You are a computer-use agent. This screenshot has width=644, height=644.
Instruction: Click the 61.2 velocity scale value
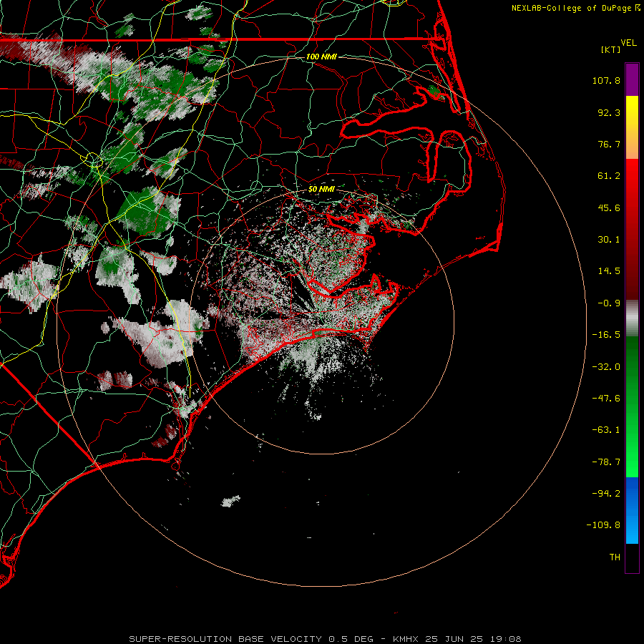pos(609,176)
